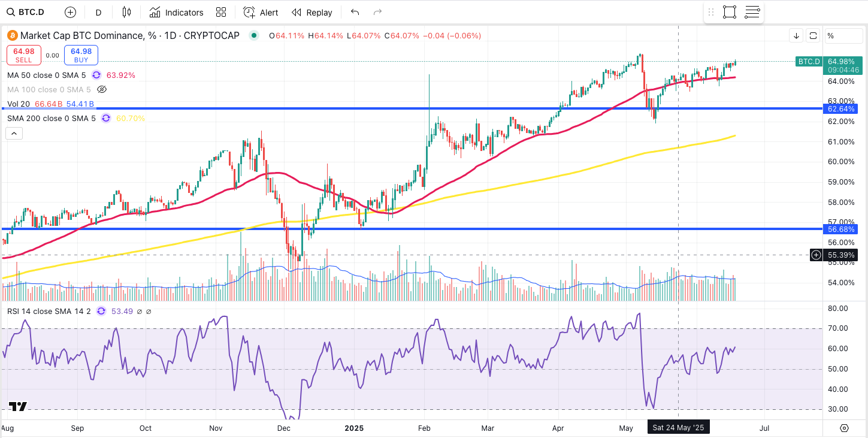Click the 64.98% current price tag
The height and width of the screenshot is (438, 868).
(x=841, y=61)
